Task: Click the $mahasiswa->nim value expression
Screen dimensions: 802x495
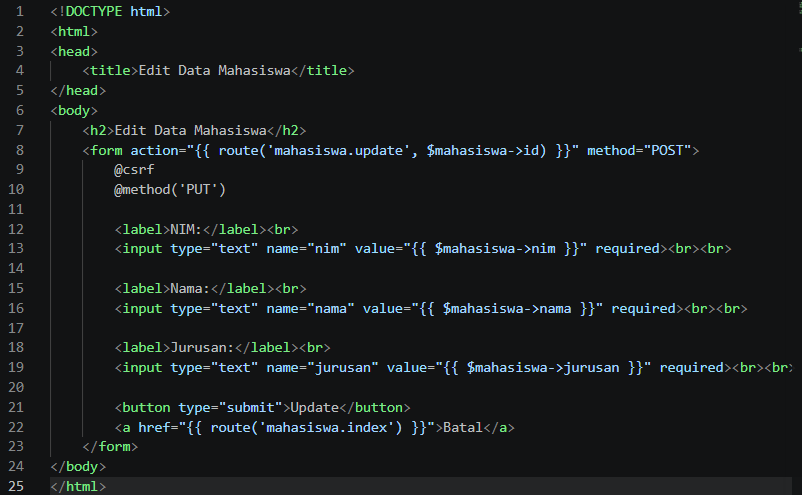Action: click(x=495, y=249)
